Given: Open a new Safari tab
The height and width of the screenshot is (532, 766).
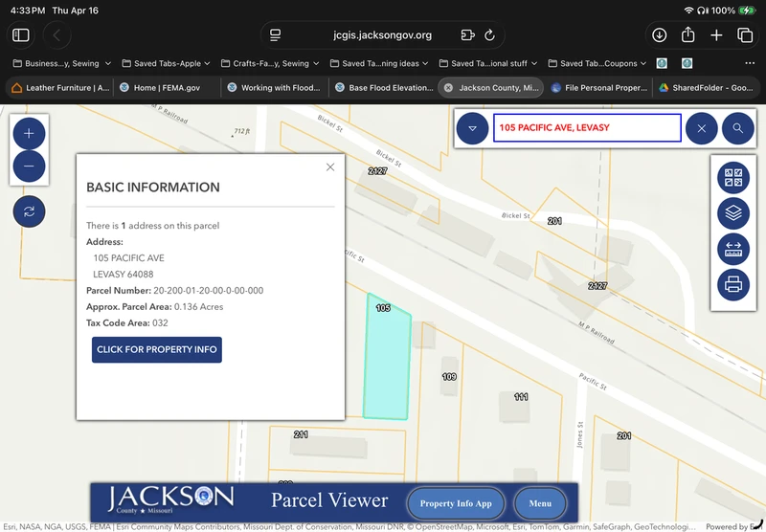Looking at the screenshot, I should (716, 35).
